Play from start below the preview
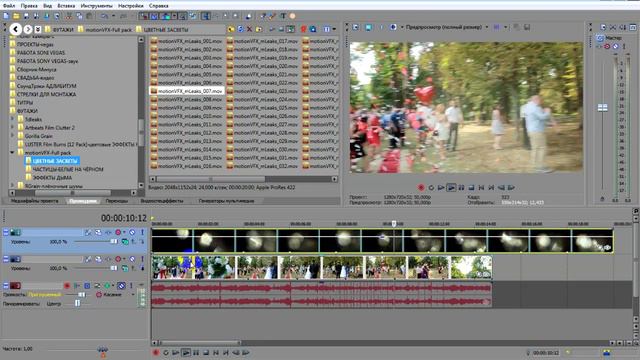 coord(441,187)
